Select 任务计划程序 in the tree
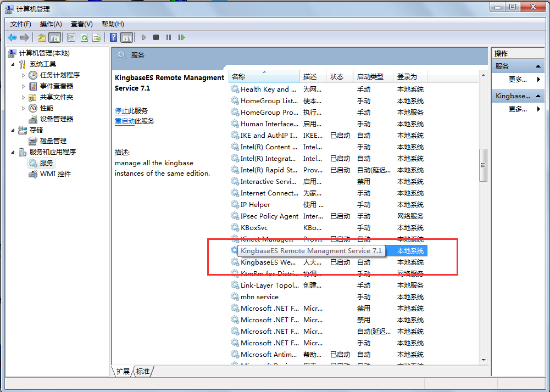This screenshot has height=392, width=550. (60, 75)
